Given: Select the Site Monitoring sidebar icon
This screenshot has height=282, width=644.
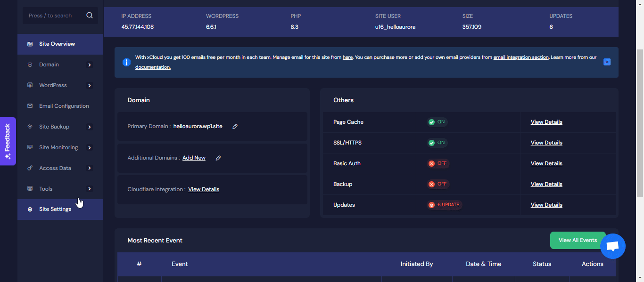Looking at the screenshot, I should tap(29, 147).
